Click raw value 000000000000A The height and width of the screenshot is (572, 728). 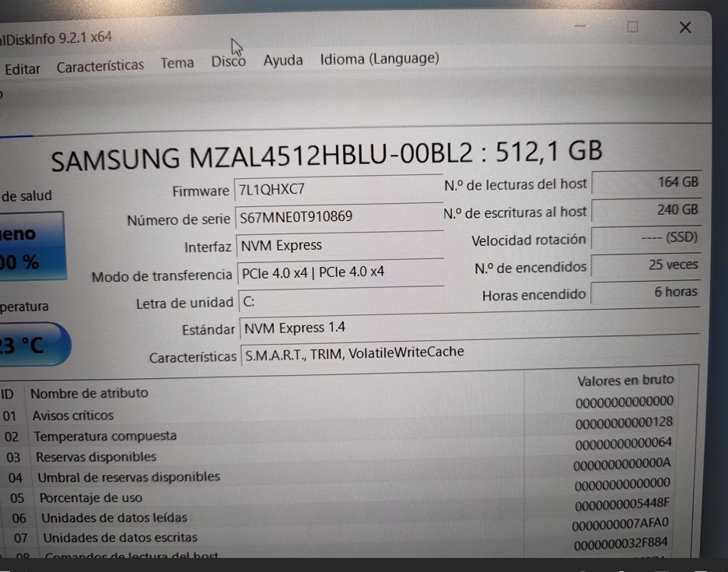click(622, 464)
